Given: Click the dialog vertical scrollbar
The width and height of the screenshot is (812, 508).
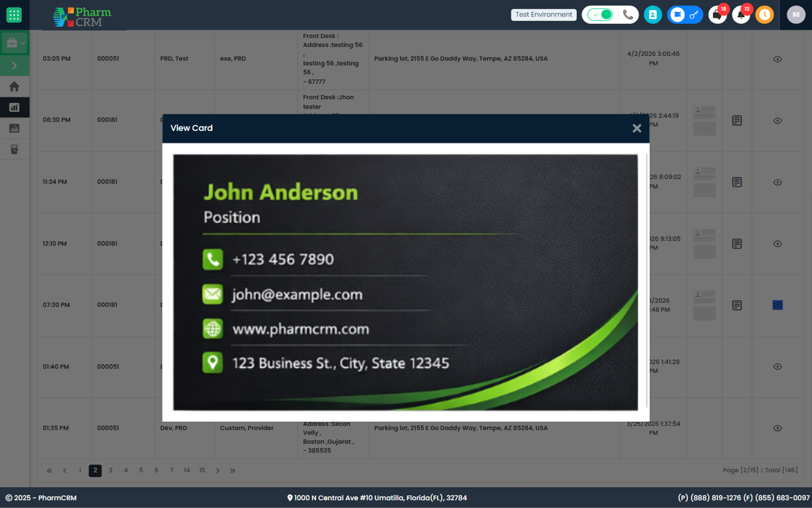Looking at the screenshot, I should point(647,281).
